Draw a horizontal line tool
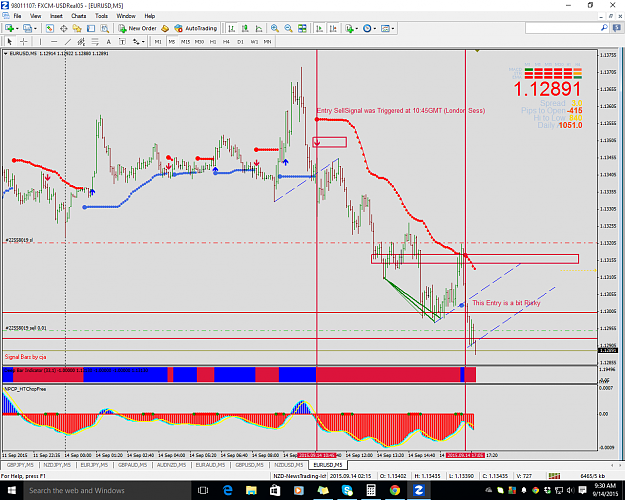 (54, 41)
